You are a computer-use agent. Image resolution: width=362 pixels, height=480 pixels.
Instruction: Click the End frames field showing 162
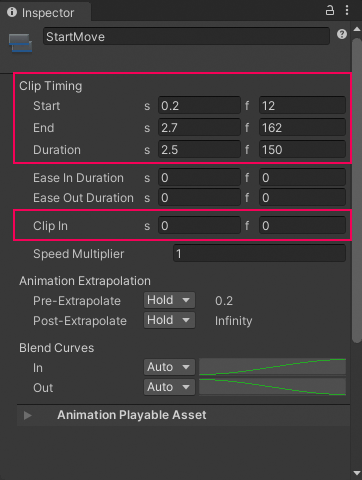point(302,128)
